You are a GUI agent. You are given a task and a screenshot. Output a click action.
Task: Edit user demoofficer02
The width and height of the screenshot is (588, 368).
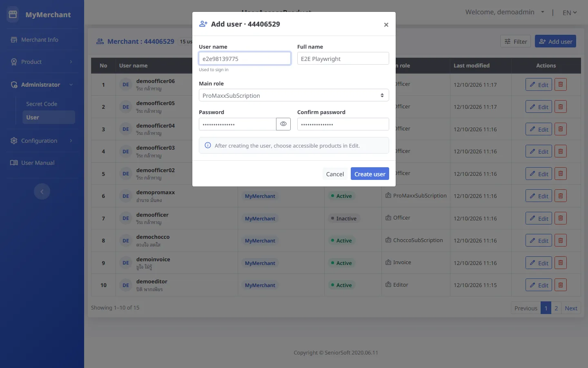539,174
